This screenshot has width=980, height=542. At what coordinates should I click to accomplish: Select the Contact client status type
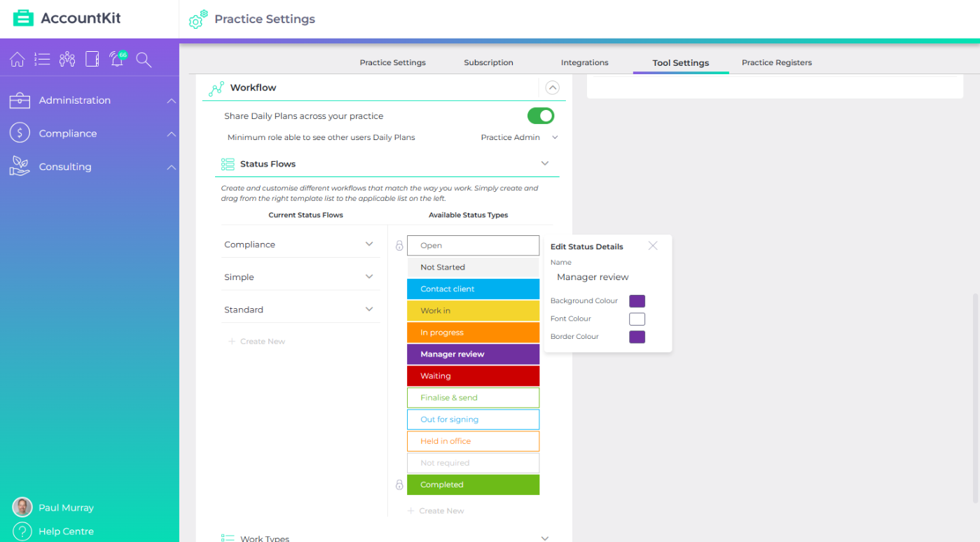[473, 289]
